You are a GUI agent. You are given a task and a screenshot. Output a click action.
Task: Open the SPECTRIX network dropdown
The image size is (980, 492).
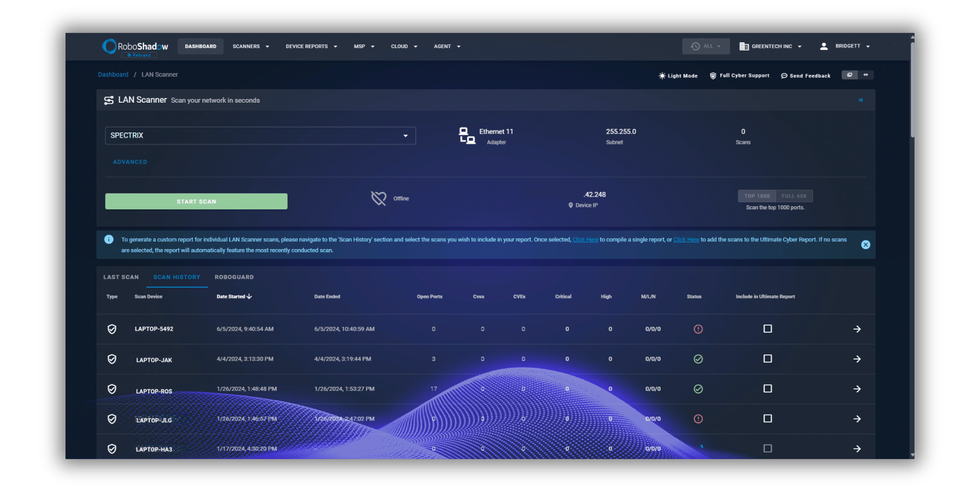point(260,136)
